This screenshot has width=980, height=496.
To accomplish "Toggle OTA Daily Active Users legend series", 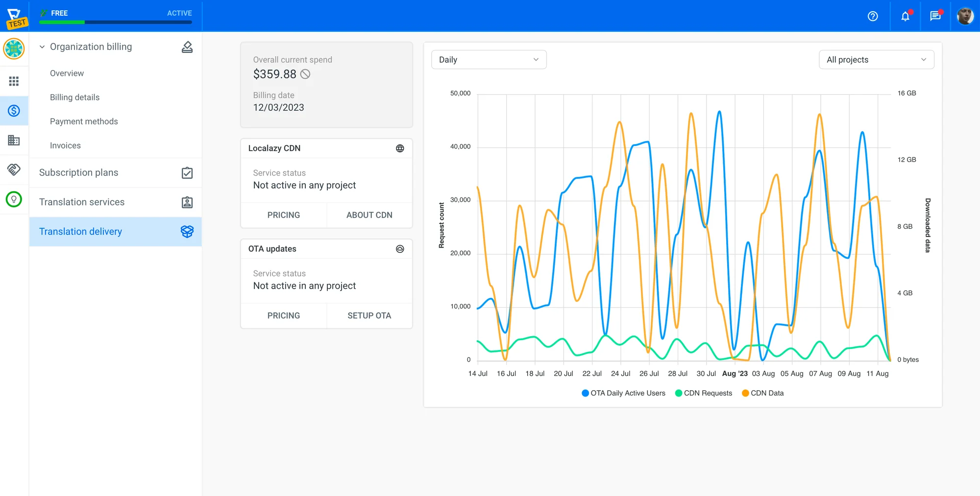I will [623, 393].
